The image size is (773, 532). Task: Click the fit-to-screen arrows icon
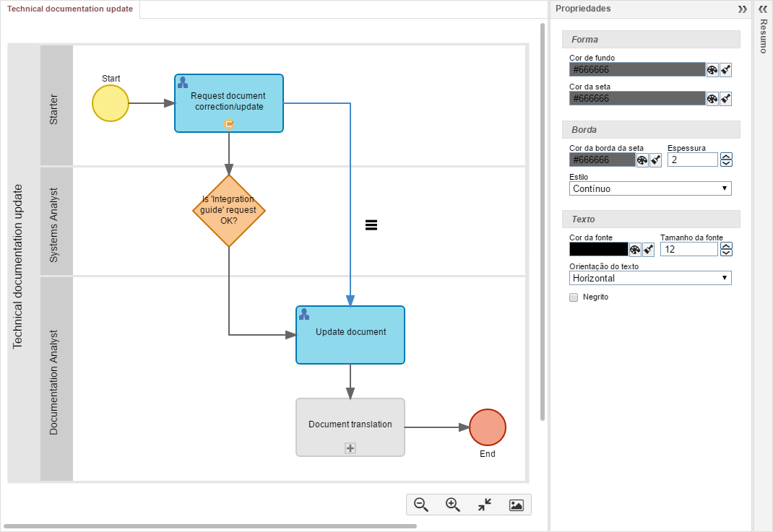[x=485, y=505]
